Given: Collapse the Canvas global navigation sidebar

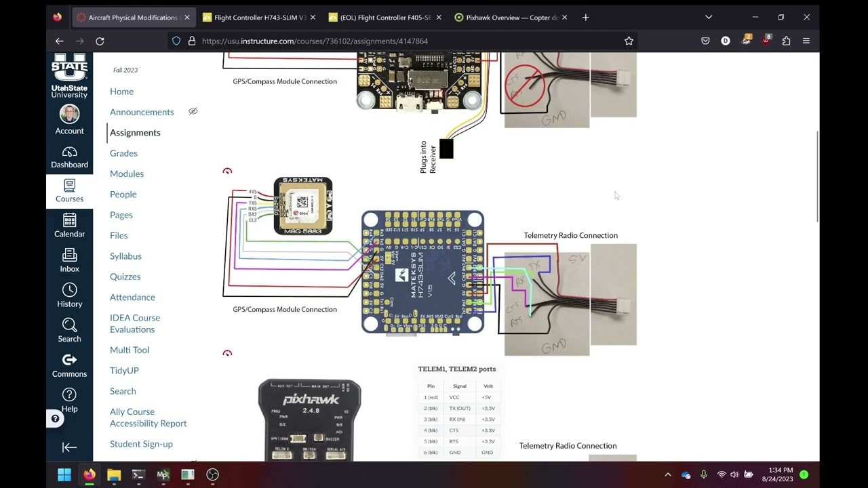Looking at the screenshot, I should tap(69, 447).
